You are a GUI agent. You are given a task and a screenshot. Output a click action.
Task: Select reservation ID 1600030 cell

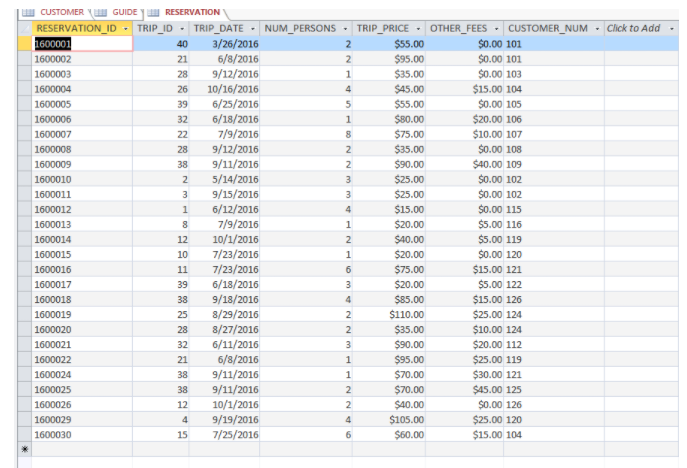click(x=82, y=435)
